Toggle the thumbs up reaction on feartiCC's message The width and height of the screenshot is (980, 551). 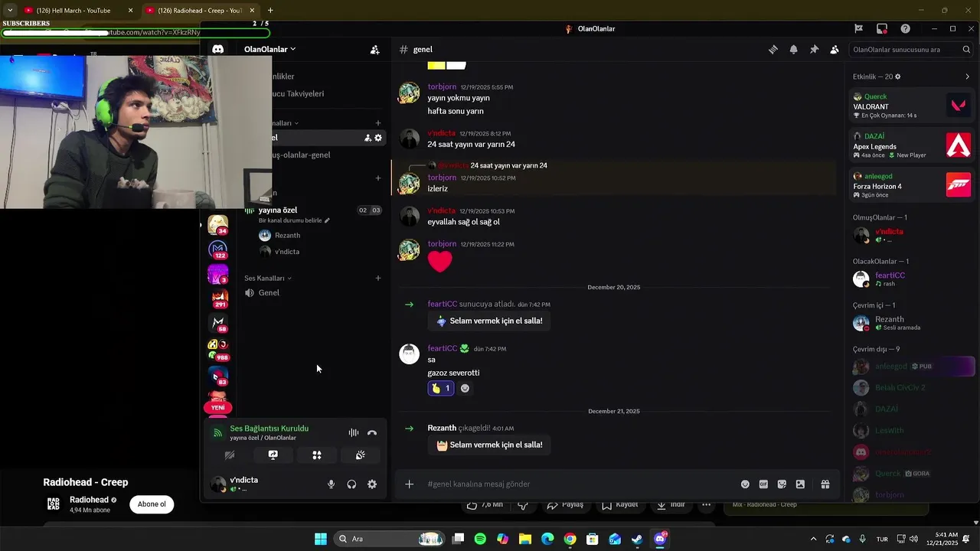(x=441, y=389)
